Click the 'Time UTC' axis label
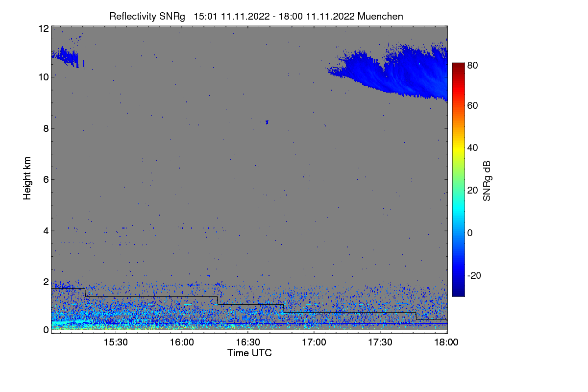Image resolution: width=588 pixels, height=392 pixels. pyautogui.click(x=249, y=353)
